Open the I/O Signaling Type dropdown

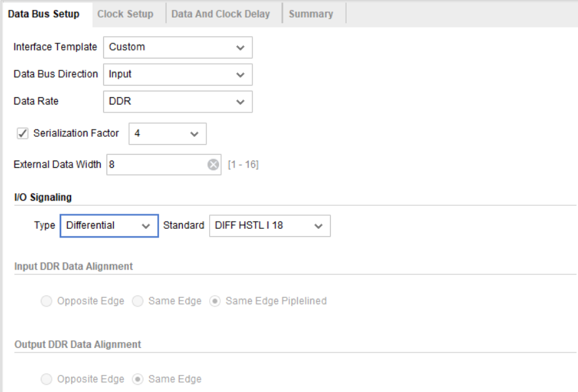pyautogui.click(x=109, y=226)
